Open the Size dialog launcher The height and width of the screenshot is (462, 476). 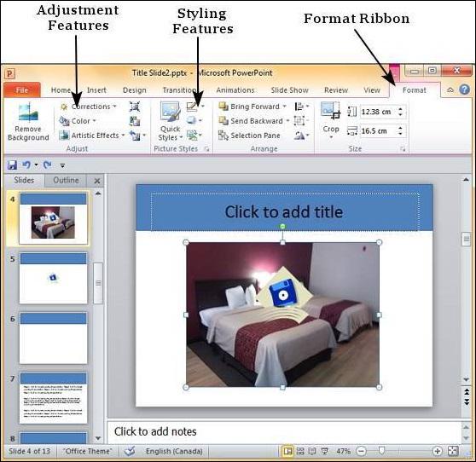[403, 149]
